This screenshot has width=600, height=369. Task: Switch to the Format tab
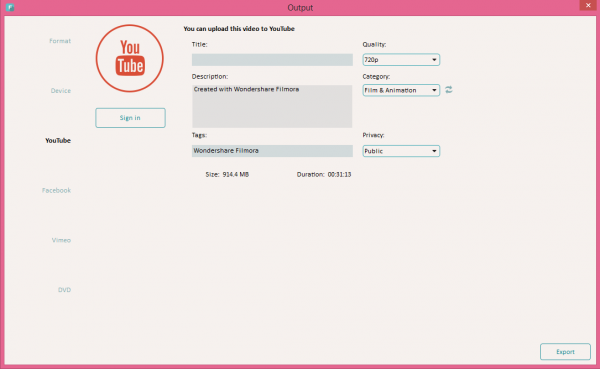[x=60, y=41]
